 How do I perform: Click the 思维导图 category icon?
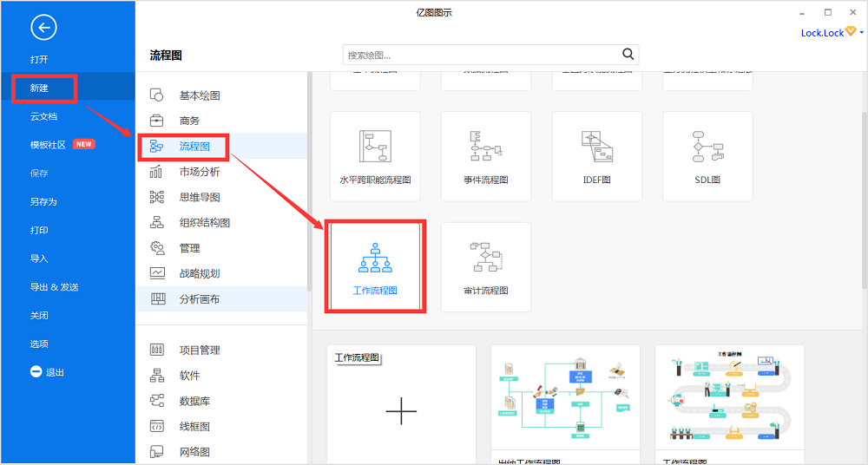point(156,197)
